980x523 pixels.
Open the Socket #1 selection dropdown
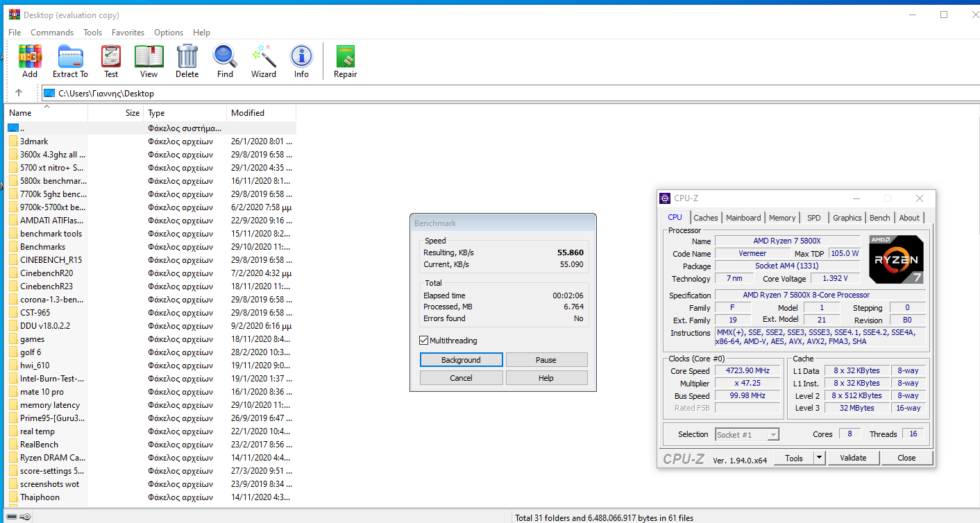pos(747,435)
